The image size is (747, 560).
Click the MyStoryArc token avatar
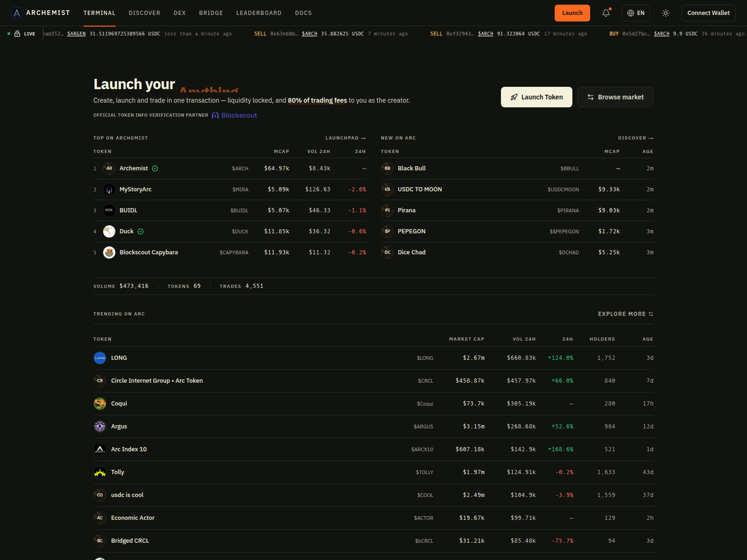pyautogui.click(x=109, y=189)
